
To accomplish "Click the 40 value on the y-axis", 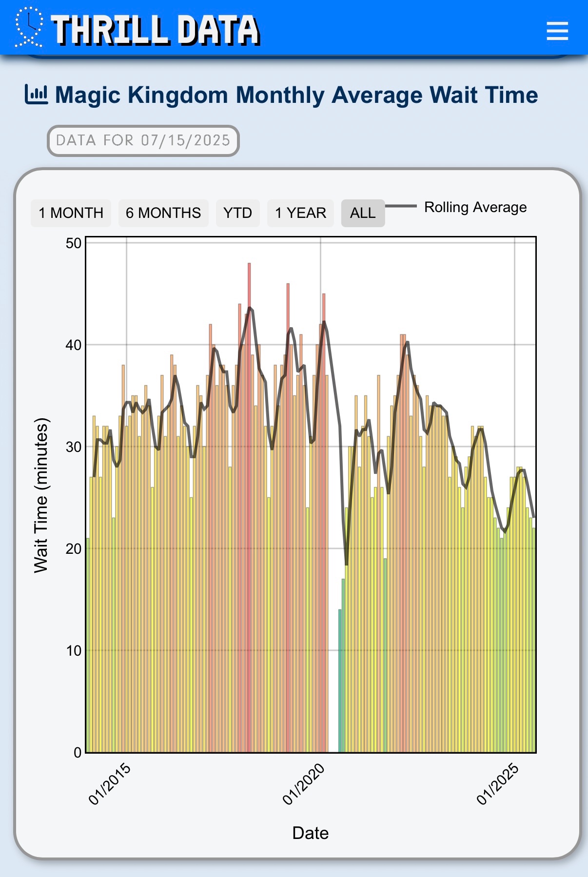I will tap(74, 345).
